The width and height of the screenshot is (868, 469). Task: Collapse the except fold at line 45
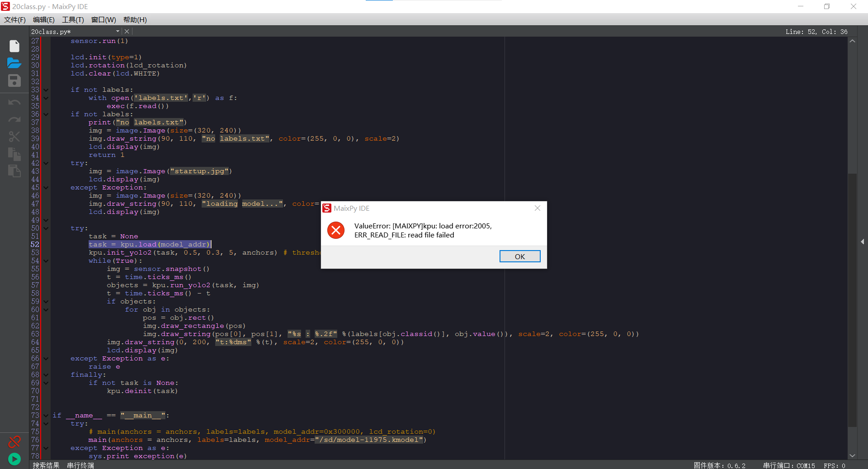tap(46, 188)
